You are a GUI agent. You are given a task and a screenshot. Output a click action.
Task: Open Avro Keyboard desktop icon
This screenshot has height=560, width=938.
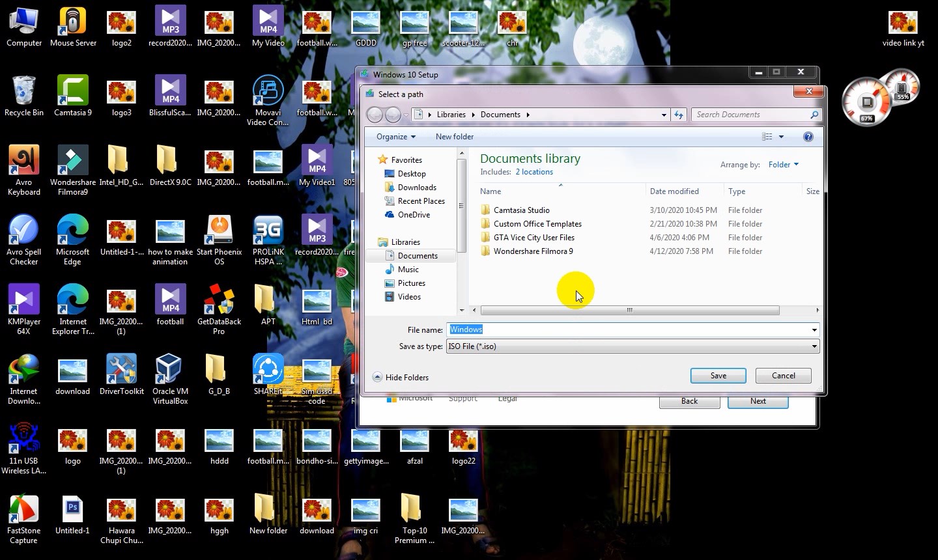pos(24,171)
